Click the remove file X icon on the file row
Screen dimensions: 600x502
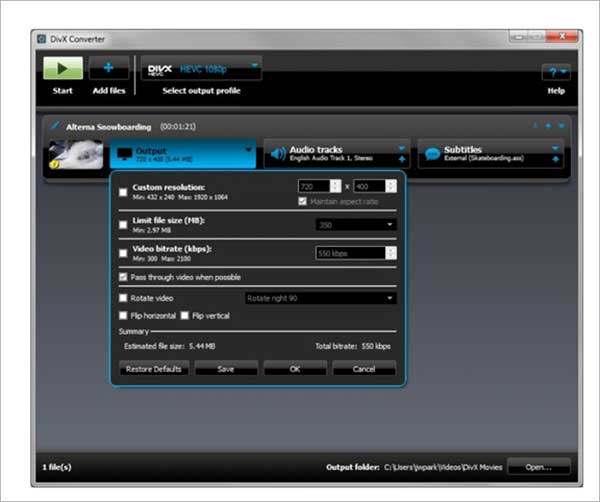pyautogui.click(x=561, y=126)
